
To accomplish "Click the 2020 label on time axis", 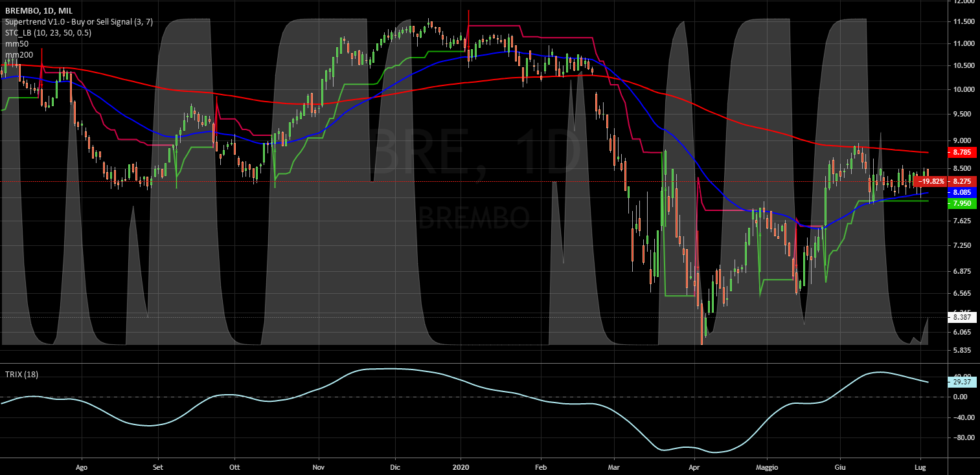I will point(461,466).
